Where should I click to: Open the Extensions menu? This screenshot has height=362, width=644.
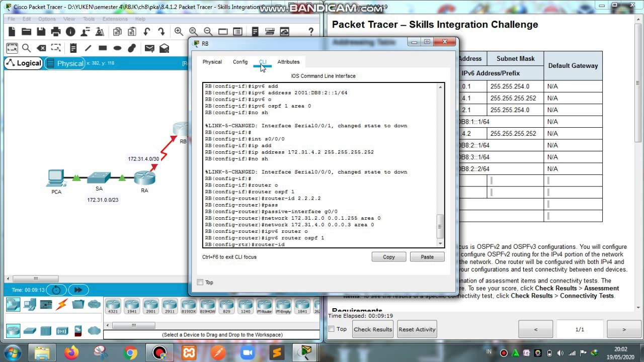click(x=115, y=19)
